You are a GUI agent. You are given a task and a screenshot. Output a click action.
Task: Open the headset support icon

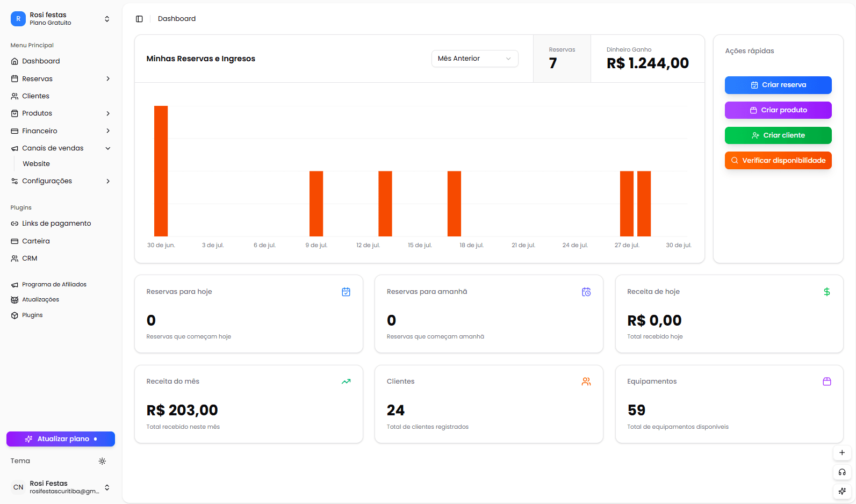click(x=841, y=472)
